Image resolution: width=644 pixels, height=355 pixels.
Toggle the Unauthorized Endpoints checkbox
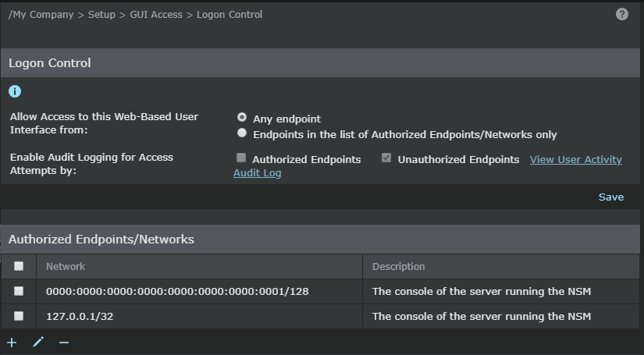pos(386,158)
